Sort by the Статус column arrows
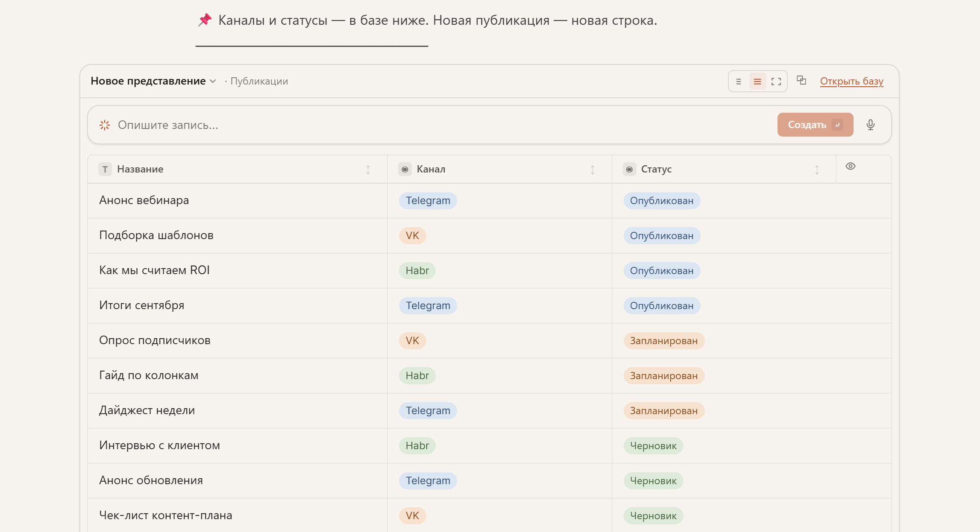 [x=817, y=170]
